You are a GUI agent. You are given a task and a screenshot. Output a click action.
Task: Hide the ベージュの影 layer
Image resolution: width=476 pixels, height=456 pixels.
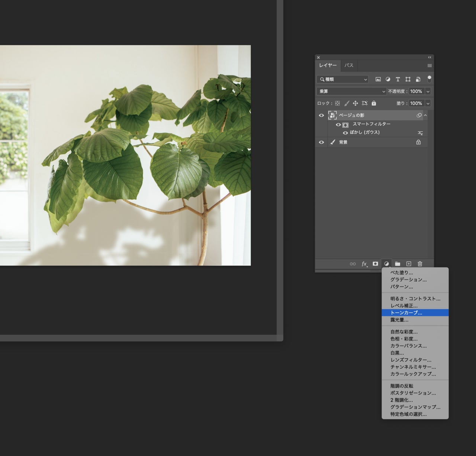pyautogui.click(x=321, y=115)
